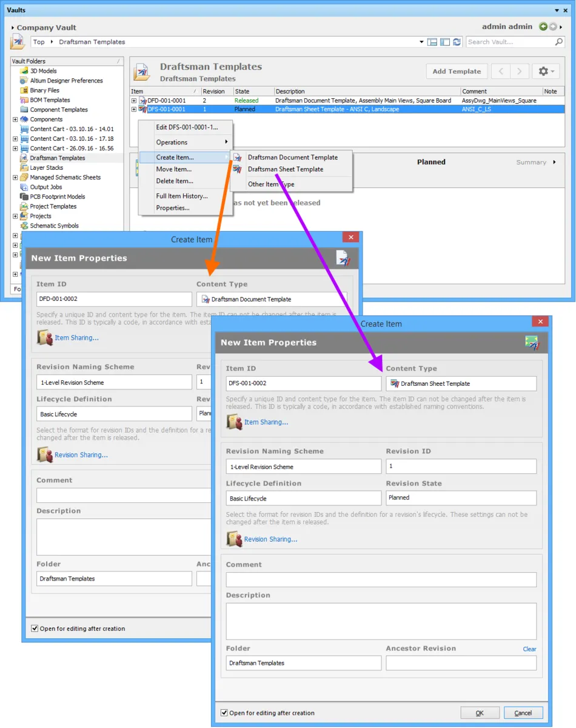The image size is (576, 728).
Task: Click the Project Templates folder icon
Action: (24, 206)
